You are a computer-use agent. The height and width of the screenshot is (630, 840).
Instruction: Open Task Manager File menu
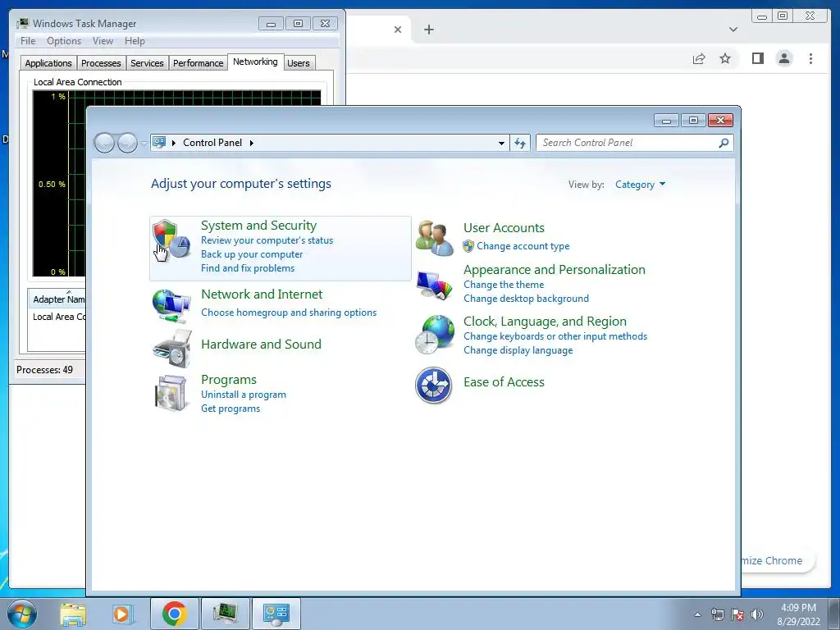(x=28, y=41)
